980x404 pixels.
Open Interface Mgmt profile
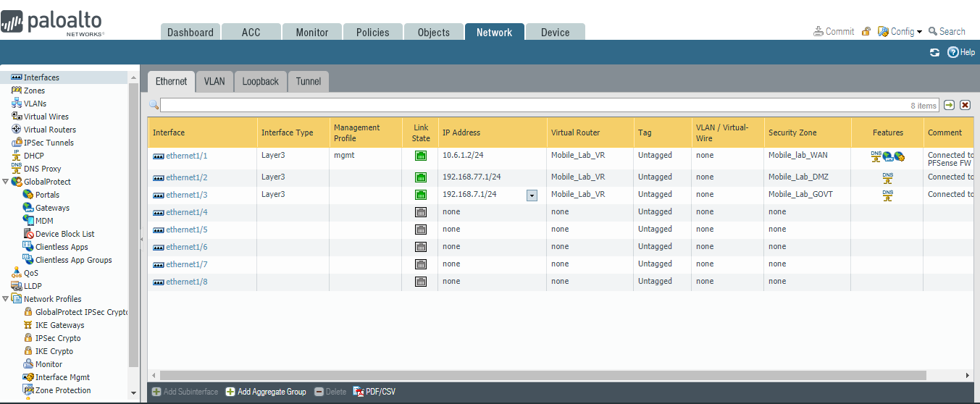click(x=62, y=377)
